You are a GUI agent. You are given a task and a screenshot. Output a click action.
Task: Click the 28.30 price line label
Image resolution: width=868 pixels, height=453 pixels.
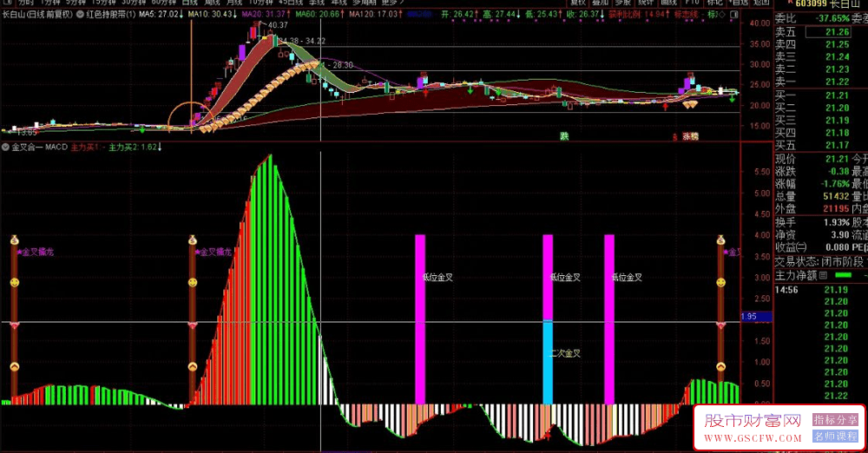click(x=343, y=65)
